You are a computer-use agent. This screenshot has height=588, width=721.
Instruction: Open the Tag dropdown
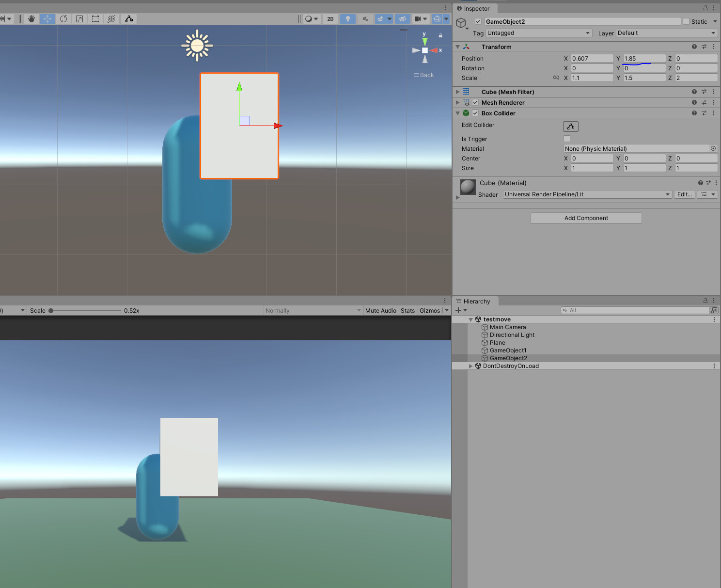(x=538, y=33)
